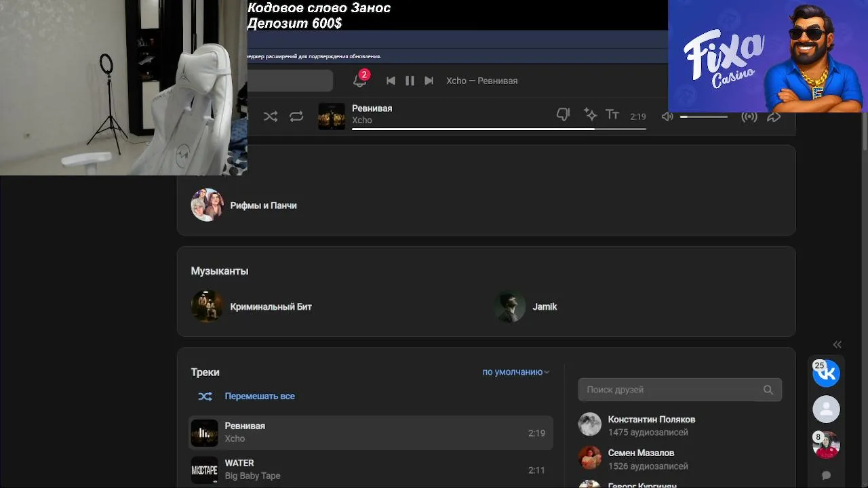Click the friends search magnifier icon
This screenshot has height=488, width=868.
[x=768, y=390]
